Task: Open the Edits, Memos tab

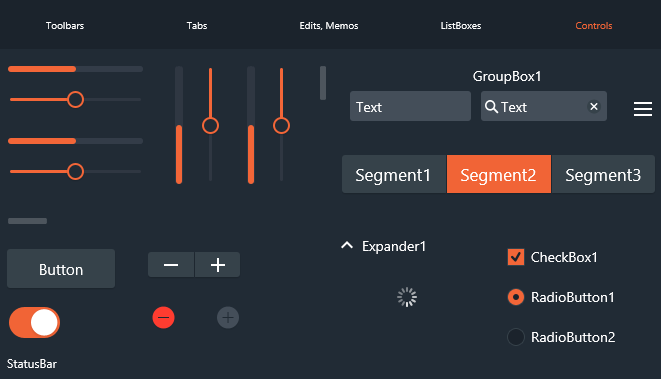Action: (x=329, y=26)
